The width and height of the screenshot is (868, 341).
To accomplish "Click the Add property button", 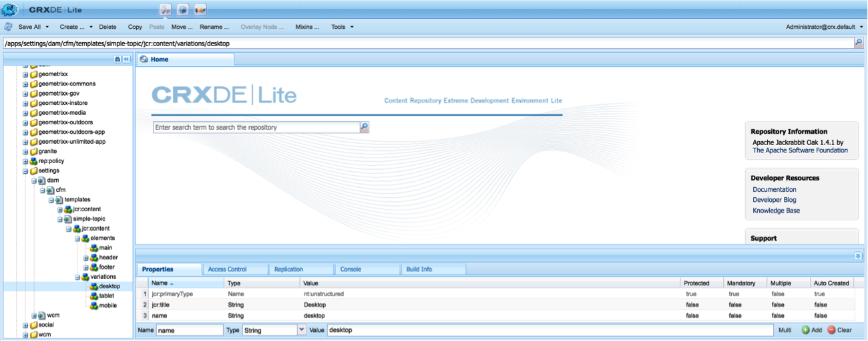I will tap(811, 330).
